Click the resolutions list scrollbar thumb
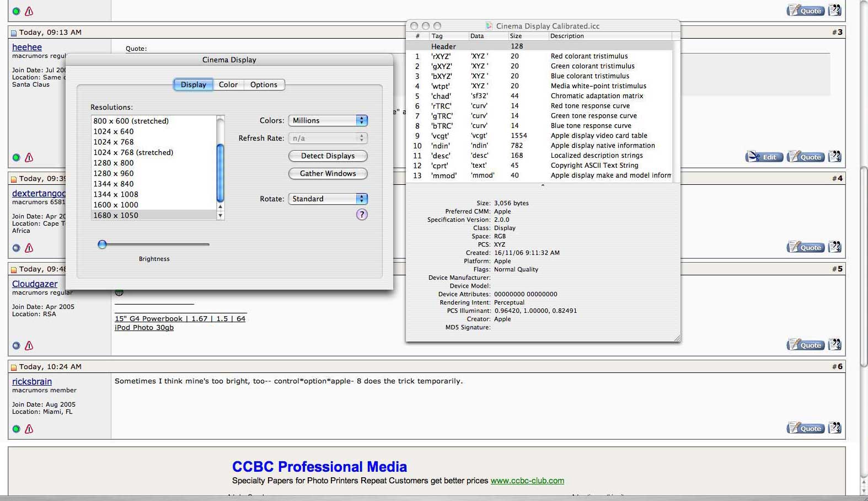The height and width of the screenshot is (501, 868). (x=221, y=173)
